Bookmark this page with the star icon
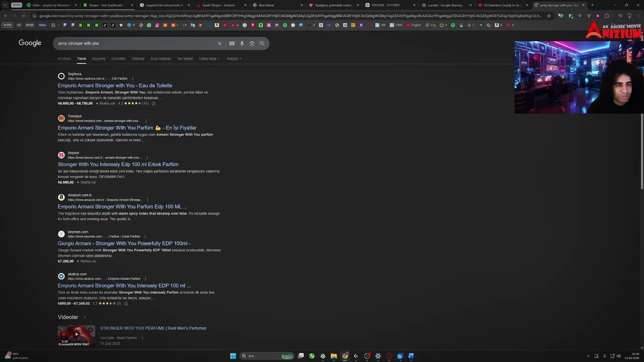Viewport: 644px width, 362px height. coord(548,16)
